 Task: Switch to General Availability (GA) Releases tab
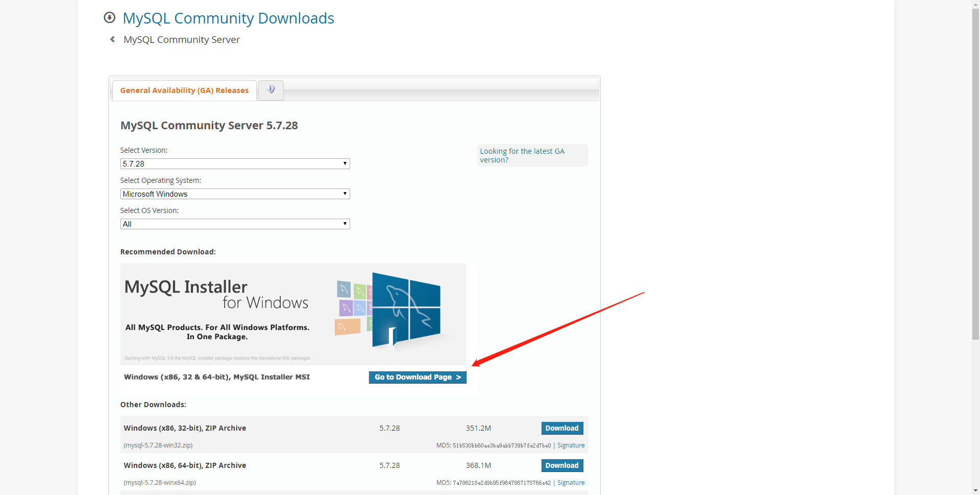184,90
